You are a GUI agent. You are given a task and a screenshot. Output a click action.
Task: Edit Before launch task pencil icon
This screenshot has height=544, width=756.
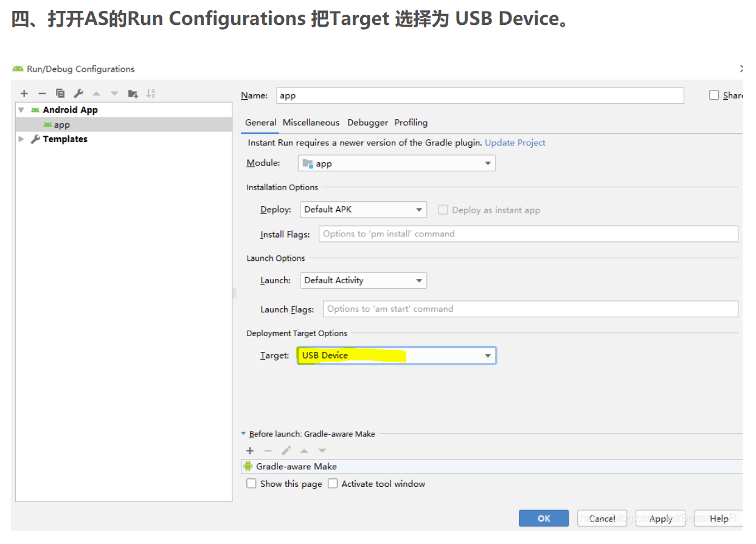coord(286,450)
